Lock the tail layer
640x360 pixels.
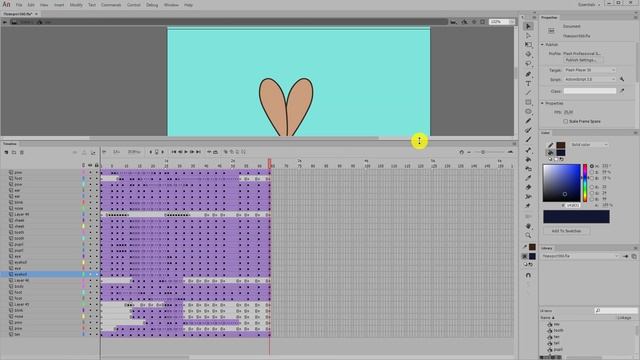coord(97,334)
